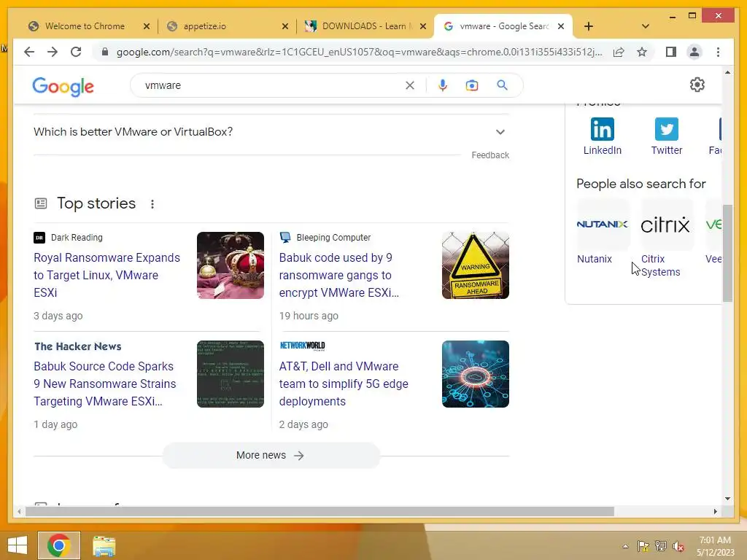This screenshot has height=560, width=747.
Task: Clear the vmware search query
Action: tap(410, 85)
